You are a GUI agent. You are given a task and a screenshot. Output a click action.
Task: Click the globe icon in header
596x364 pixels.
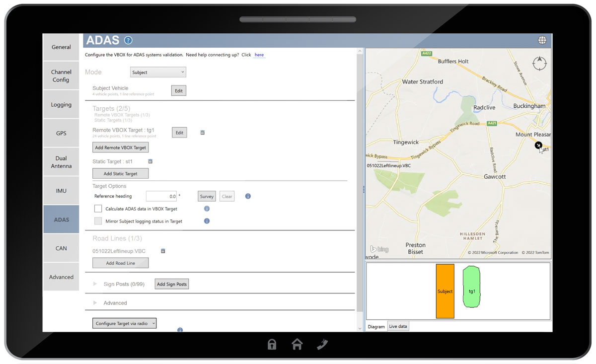click(542, 41)
